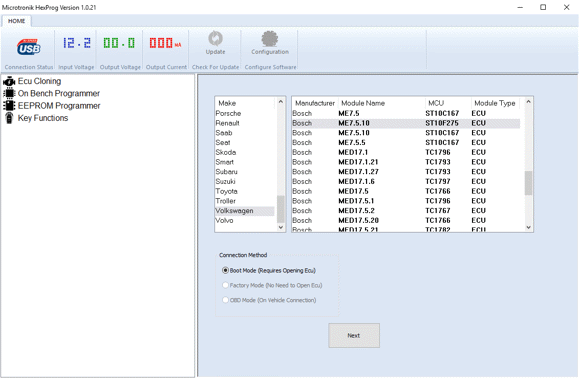Click Configure Software label
This screenshot has width=579, height=378.
270,67
